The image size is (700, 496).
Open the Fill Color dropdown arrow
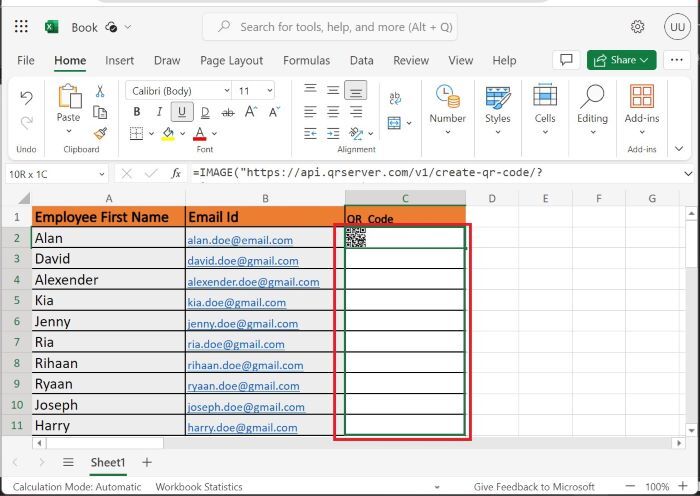pos(183,133)
